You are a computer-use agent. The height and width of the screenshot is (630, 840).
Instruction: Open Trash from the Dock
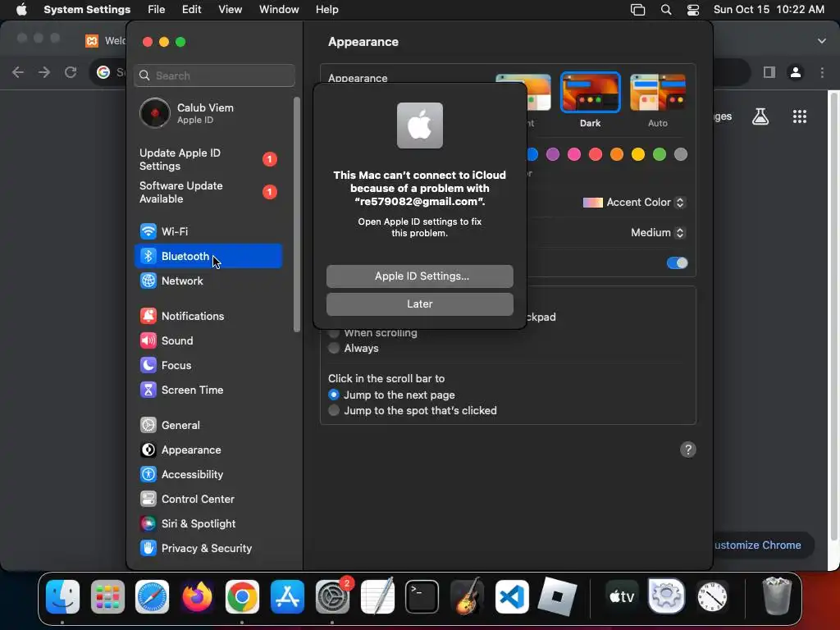coord(776,597)
